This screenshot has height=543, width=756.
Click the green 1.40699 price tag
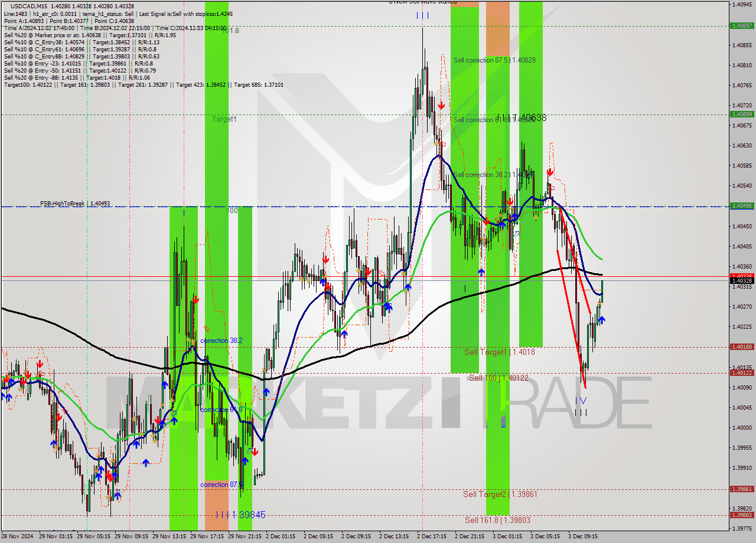coord(741,115)
